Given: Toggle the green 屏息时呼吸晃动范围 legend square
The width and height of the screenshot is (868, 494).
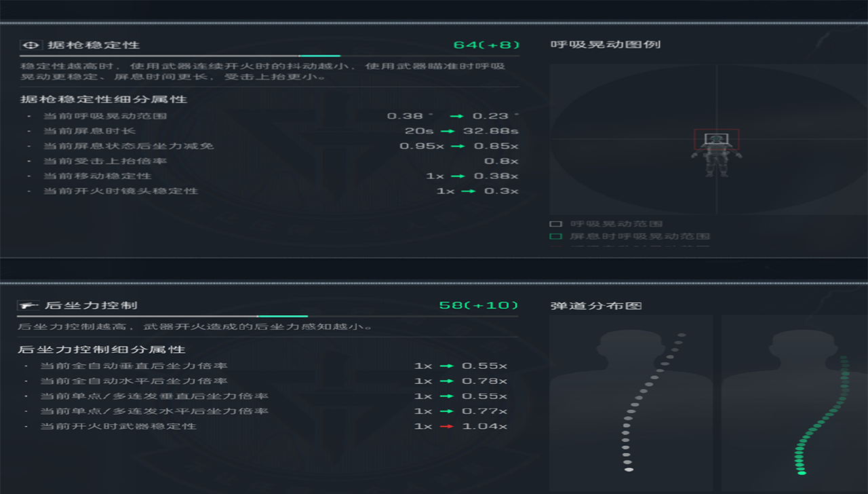Looking at the screenshot, I should coord(555,237).
